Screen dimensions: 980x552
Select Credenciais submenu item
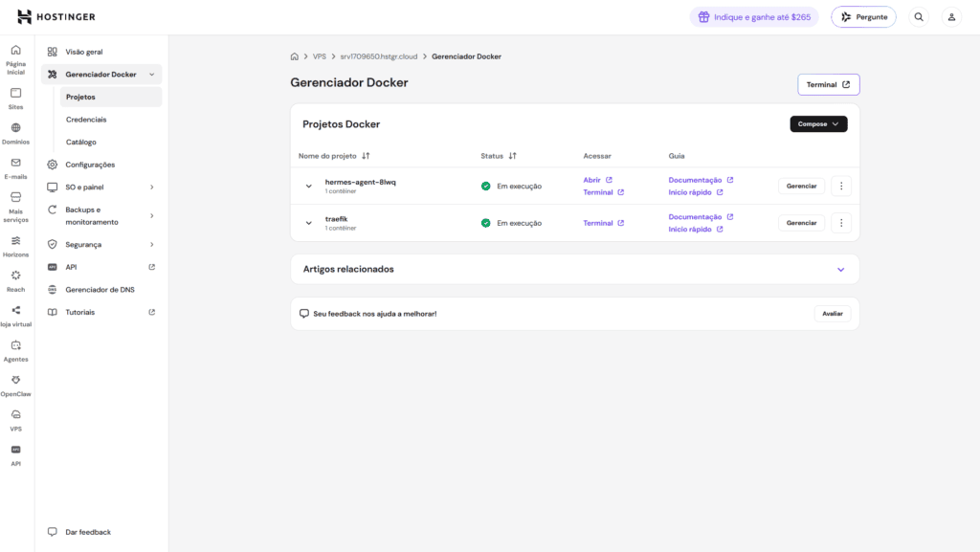click(x=111, y=120)
